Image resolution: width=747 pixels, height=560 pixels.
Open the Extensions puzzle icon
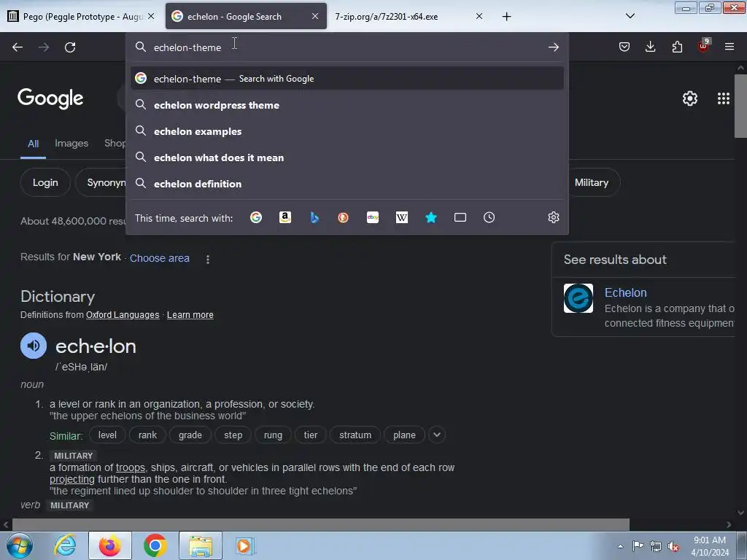[x=677, y=47]
